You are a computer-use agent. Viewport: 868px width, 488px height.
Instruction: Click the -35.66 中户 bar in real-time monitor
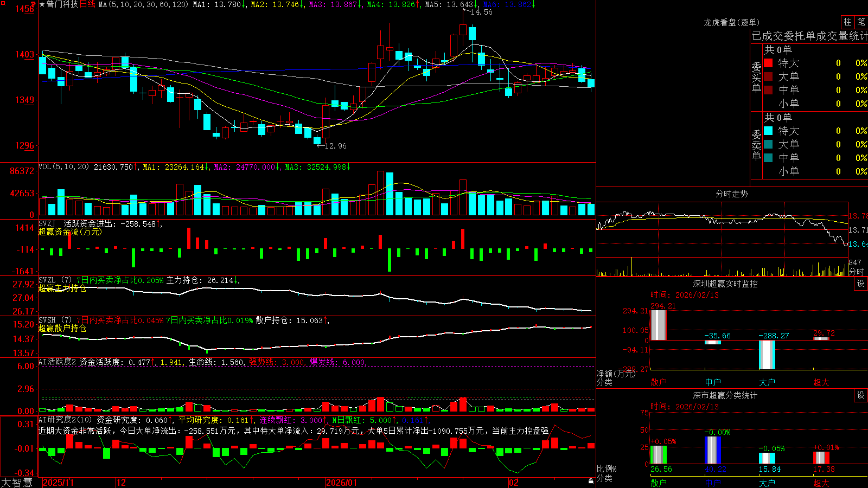click(x=713, y=342)
